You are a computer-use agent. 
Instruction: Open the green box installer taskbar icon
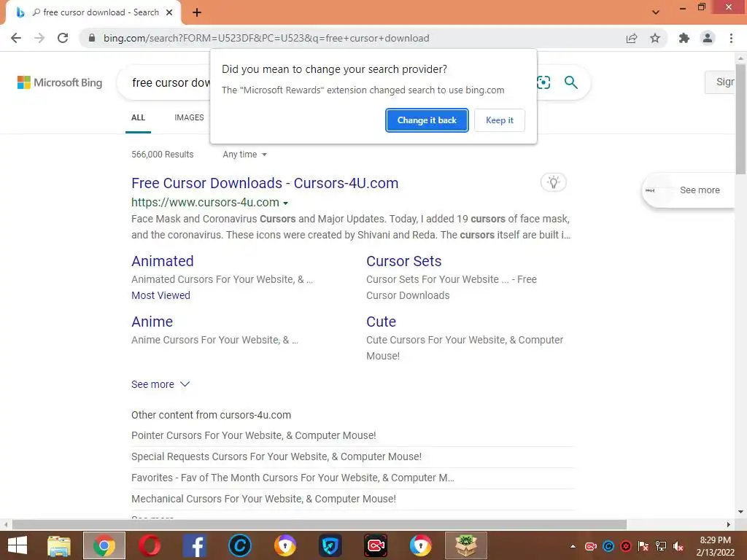(466, 545)
